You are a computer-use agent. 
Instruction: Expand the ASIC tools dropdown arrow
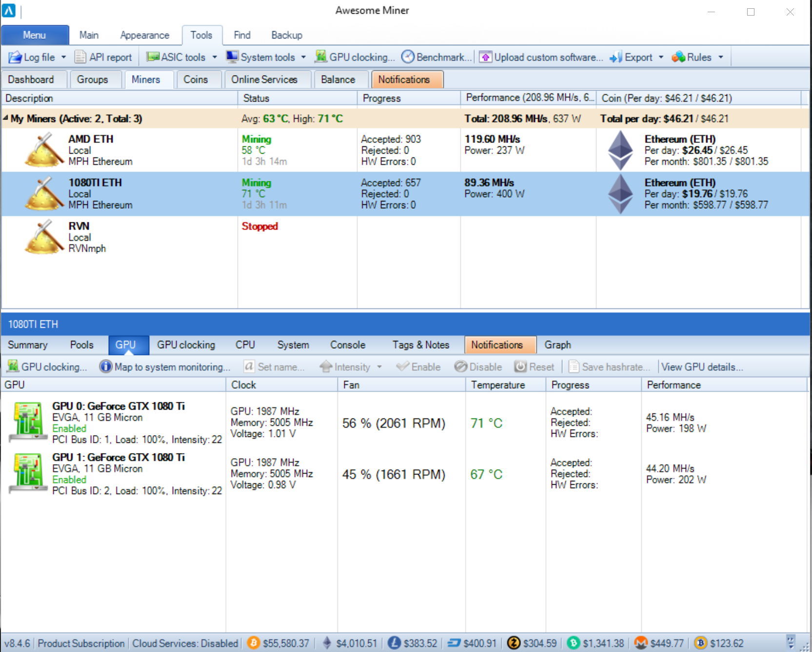tap(215, 57)
